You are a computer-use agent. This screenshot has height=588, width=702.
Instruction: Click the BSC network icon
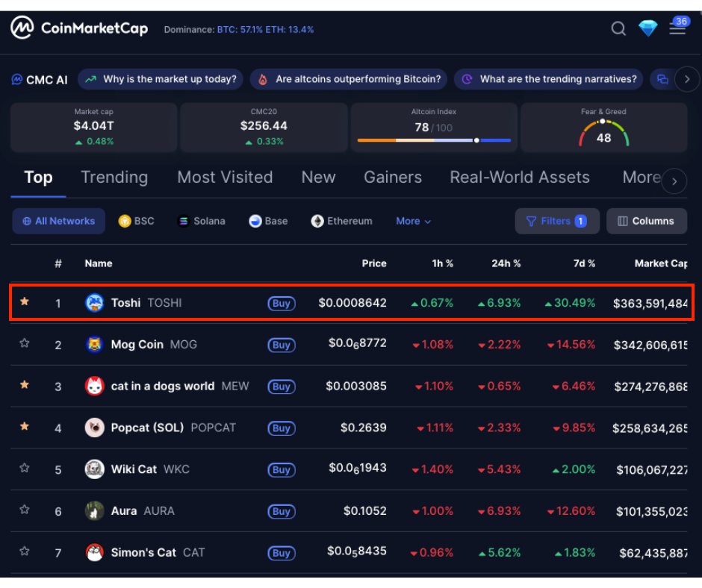tap(125, 221)
